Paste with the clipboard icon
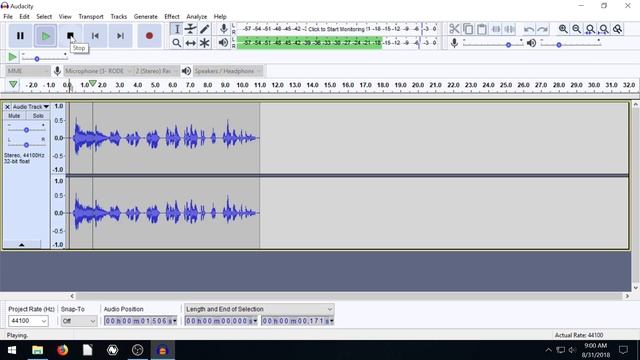Viewport: 640px width, 360px height. click(x=482, y=29)
